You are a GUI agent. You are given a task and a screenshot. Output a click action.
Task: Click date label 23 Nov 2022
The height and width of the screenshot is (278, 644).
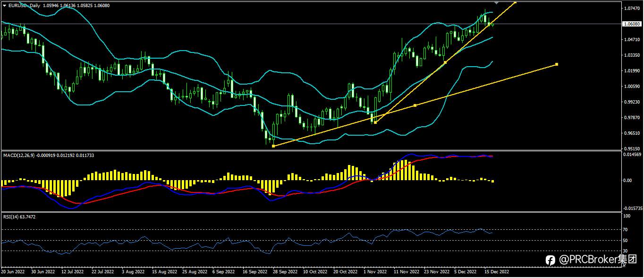tap(436, 272)
